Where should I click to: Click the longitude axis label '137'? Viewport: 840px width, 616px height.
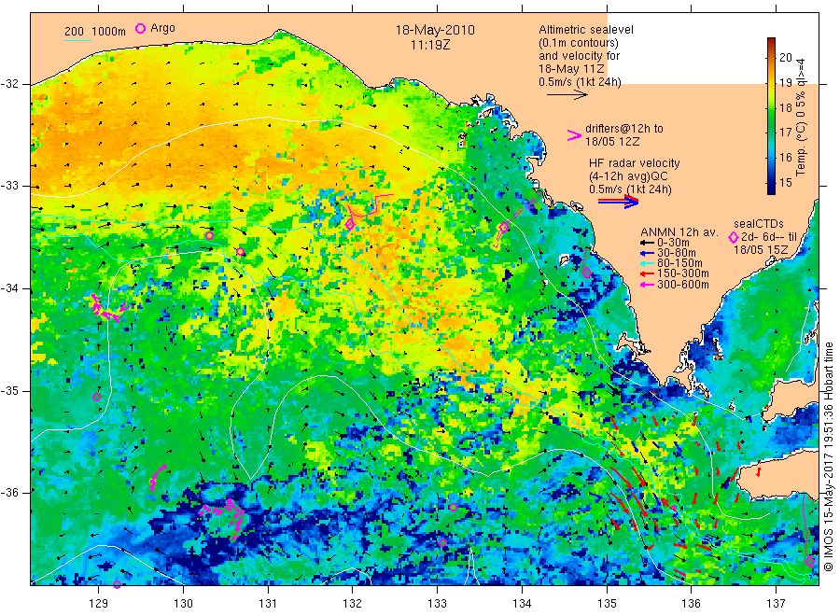[777, 604]
